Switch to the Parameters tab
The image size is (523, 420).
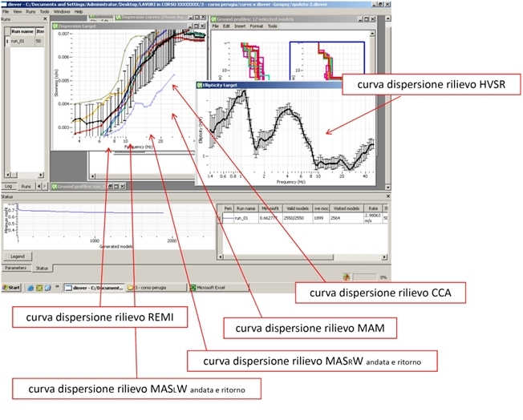16,268
